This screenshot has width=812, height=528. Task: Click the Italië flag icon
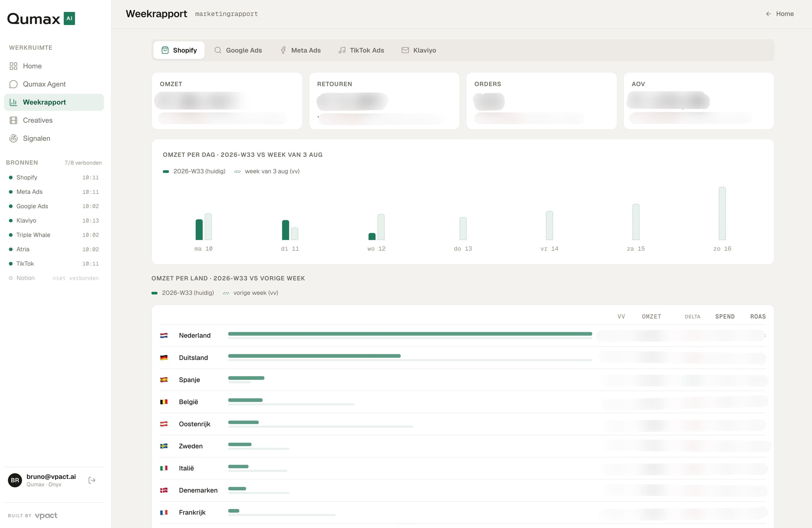[x=164, y=468]
